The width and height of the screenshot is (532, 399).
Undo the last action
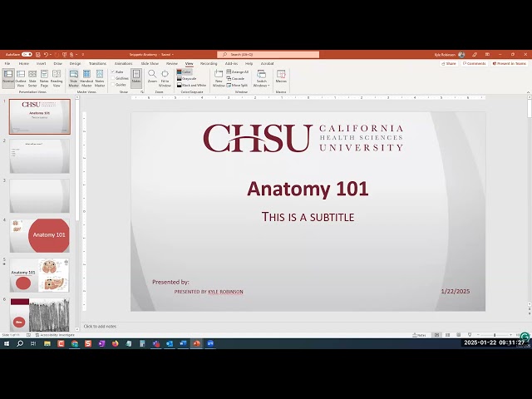[47, 54]
